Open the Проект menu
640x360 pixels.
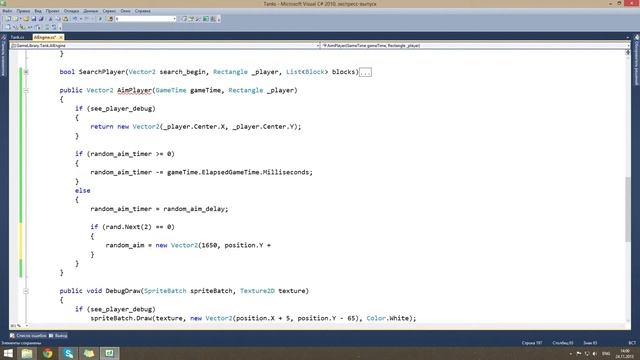tap(53, 11)
